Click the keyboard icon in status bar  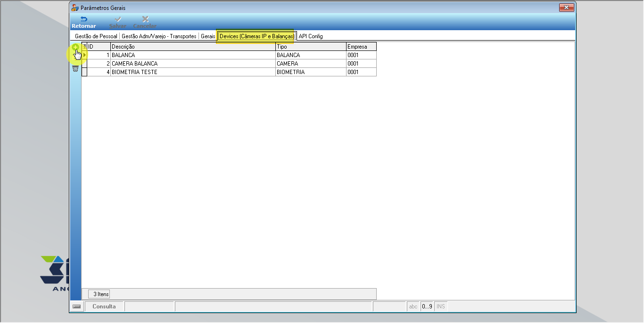76,306
